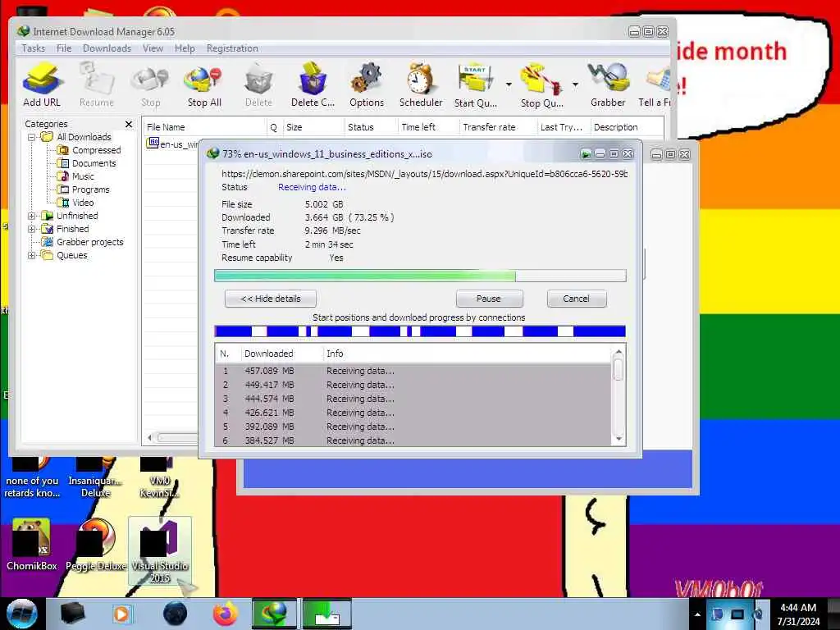Cancel the download
The width and height of the screenshot is (840, 630).
(577, 299)
